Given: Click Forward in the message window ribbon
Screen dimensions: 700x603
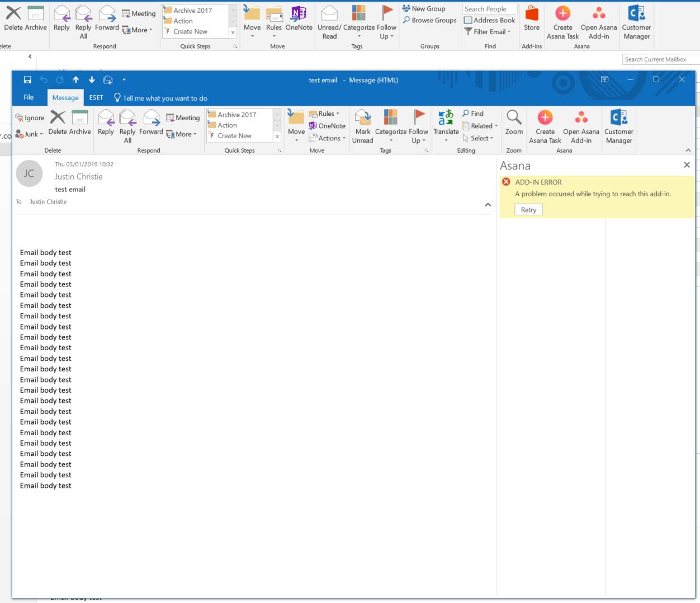Looking at the screenshot, I should 151,123.
